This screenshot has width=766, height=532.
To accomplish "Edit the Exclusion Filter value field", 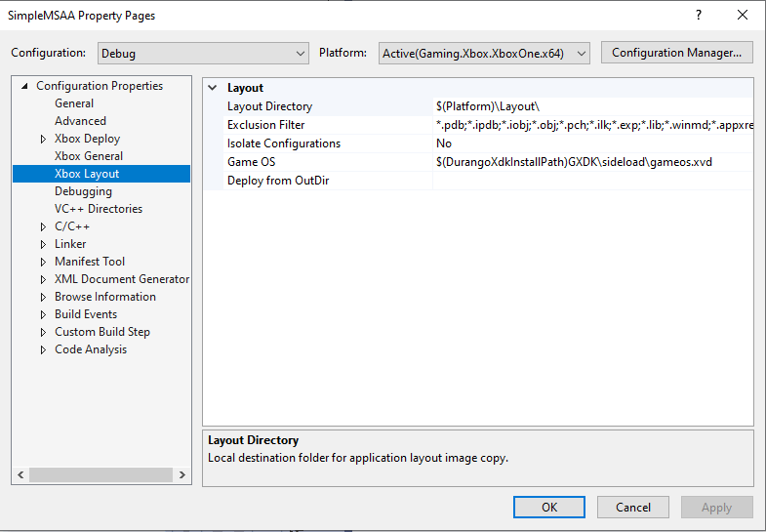I will pyautogui.click(x=593, y=125).
